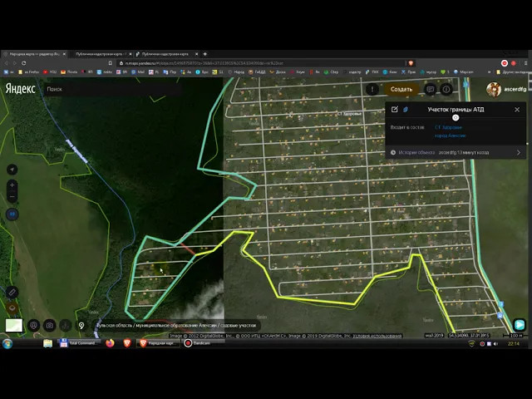Click the dimmed pedestrian icon bottom toolbar
The width and height of the screenshot is (532, 399).
pyautogui.click(x=66, y=325)
